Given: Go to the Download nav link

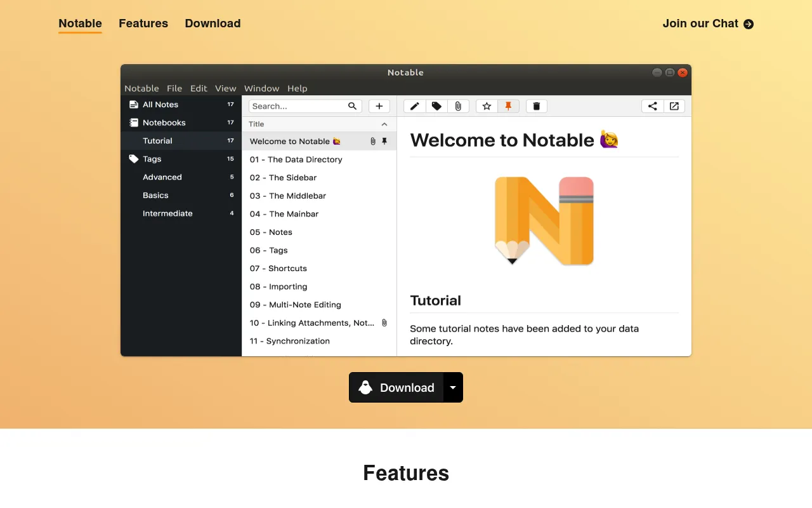Looking at the screenshot, I should pyautogui.click(x=213, y=23).
